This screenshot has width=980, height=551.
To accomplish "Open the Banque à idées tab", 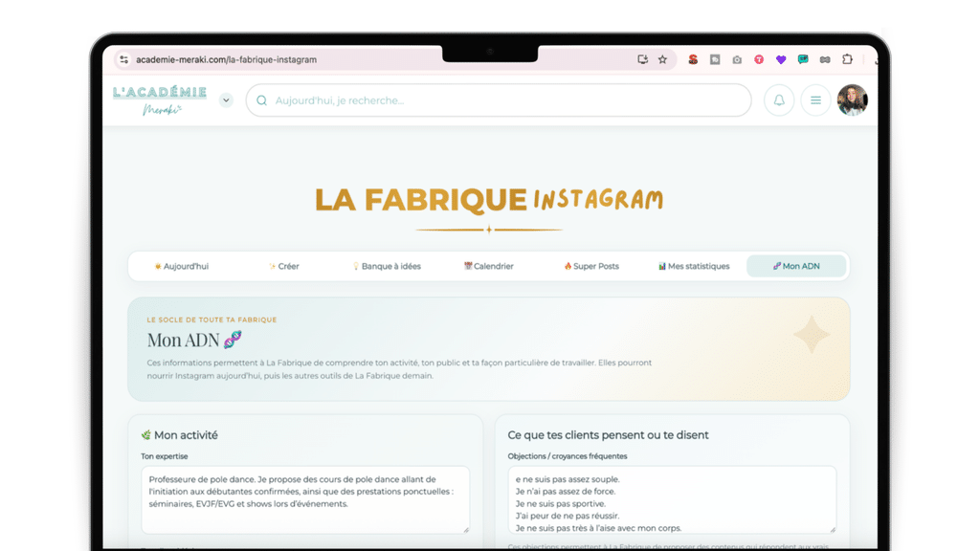I will pos(387,266).
